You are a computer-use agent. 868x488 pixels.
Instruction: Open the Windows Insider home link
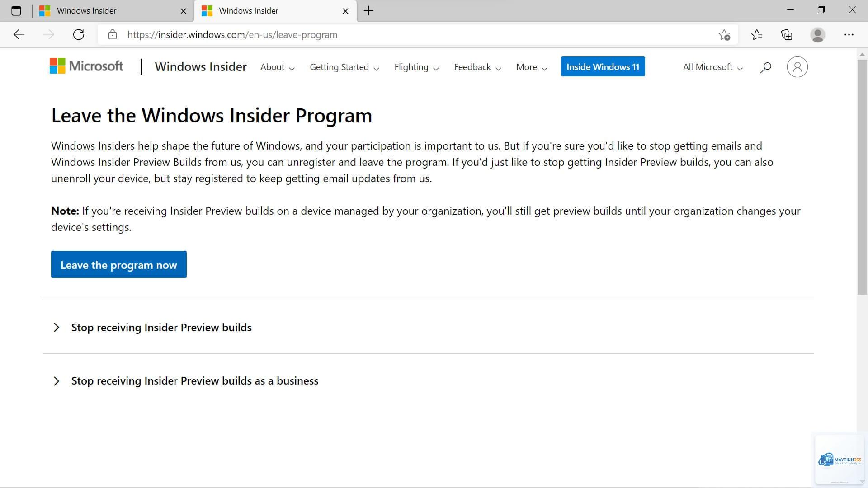(201, 67)
